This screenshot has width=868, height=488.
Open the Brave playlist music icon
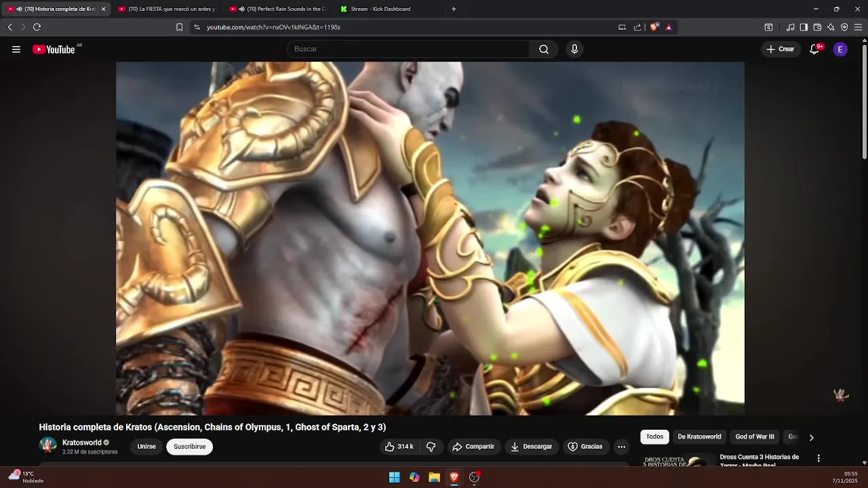(790, 27)
